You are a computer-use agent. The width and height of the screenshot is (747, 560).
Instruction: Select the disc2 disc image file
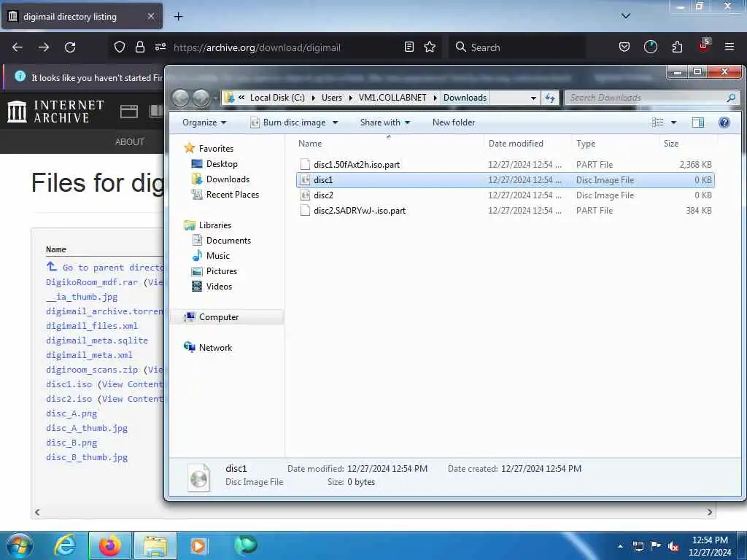point(505,195)
